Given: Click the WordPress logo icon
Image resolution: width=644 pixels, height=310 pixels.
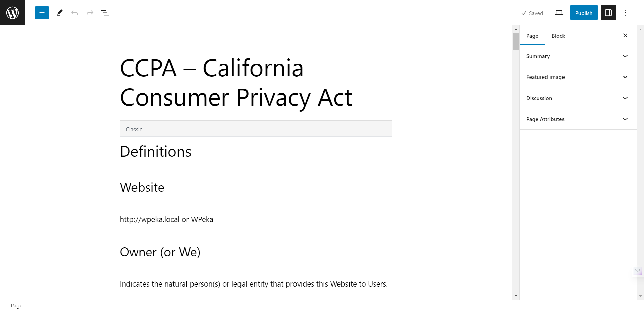Looking at the screenshot, I should [12, 13].
